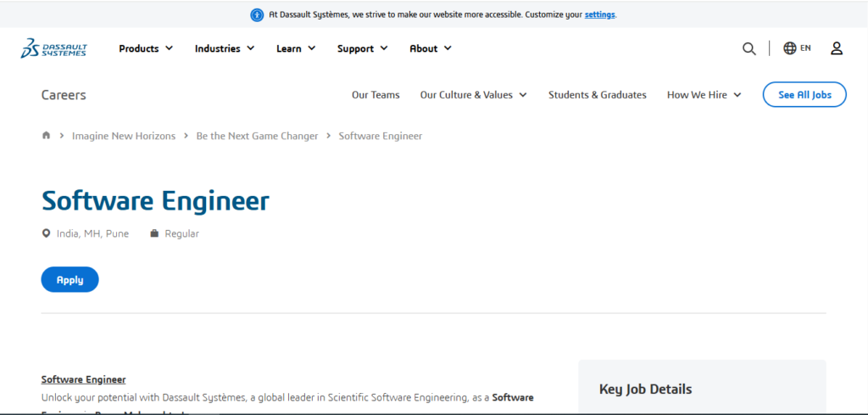Screen dimensions: 868x415
Task: Go to home via breadcrumb house icon
Action: 46,135
